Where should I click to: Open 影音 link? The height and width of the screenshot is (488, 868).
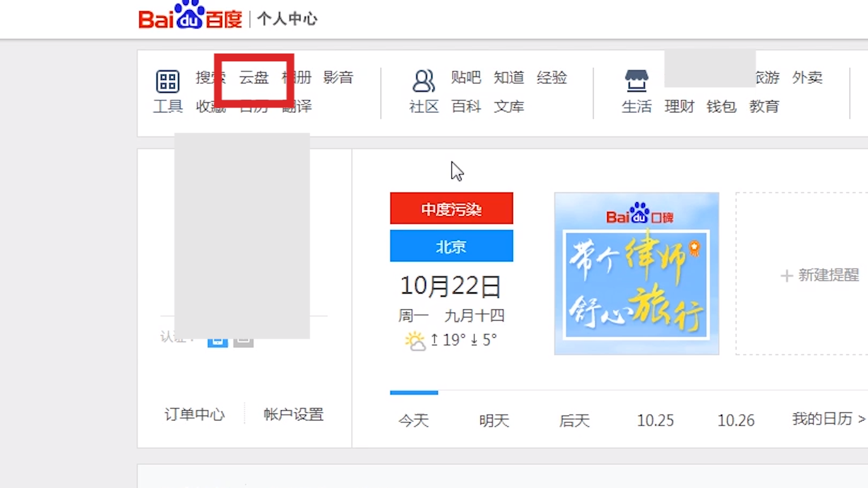tap(338, 78)
